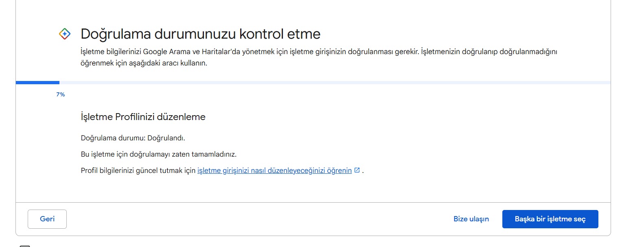Click the word 'Doğrulandı' in status line
Screen dimensions: 644x247
coord(165,138)
